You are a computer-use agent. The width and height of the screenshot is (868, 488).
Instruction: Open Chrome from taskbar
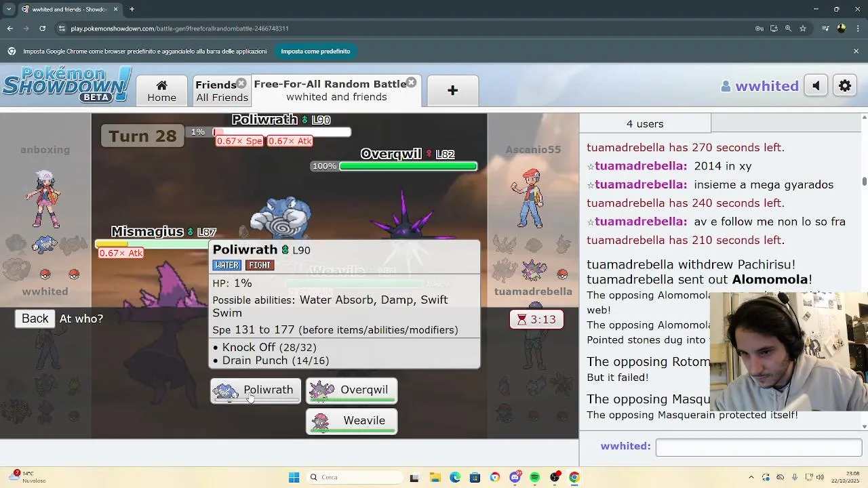(x=574, y=477)
